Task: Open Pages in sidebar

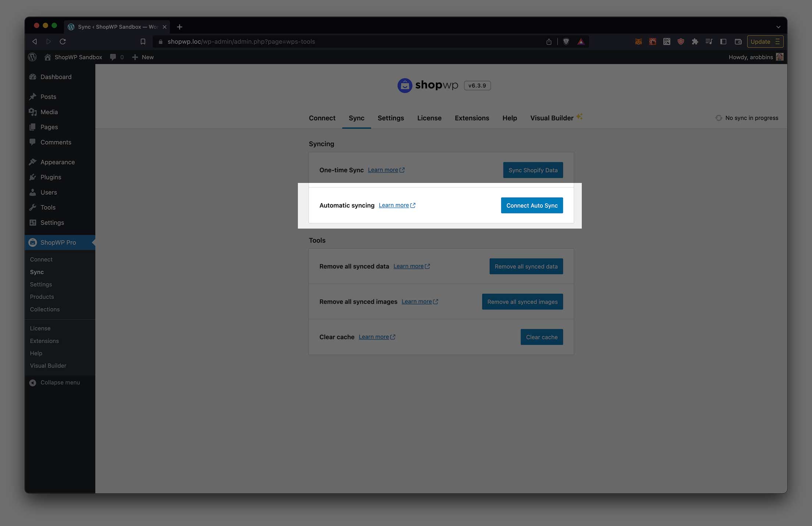Action: [60, 127]
